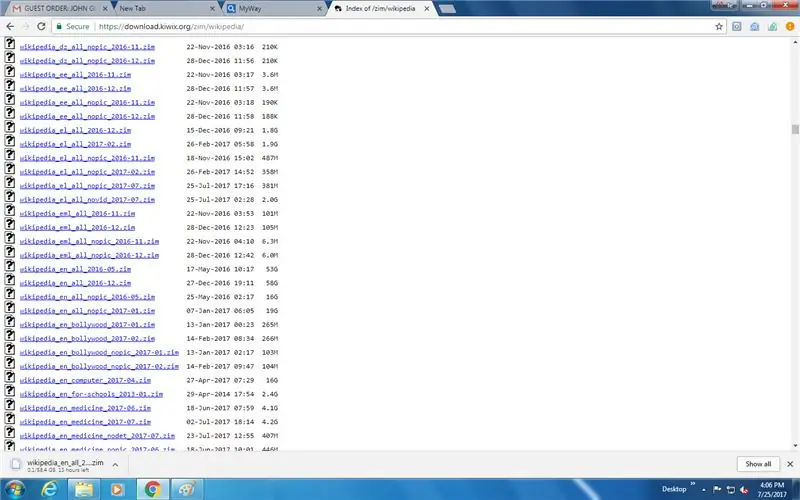The image size is (800, 500).
Task: Close the MyWay tab
Action: point(319,9)
